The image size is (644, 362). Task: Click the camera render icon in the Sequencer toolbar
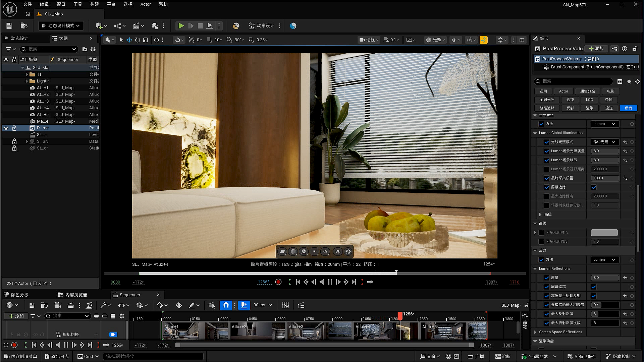coord(57,305)
